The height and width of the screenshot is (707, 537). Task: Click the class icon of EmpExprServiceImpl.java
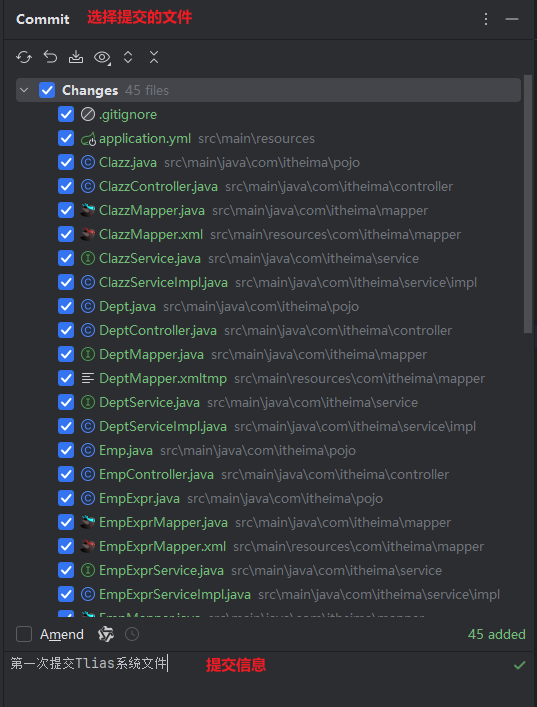click(87, 594)
